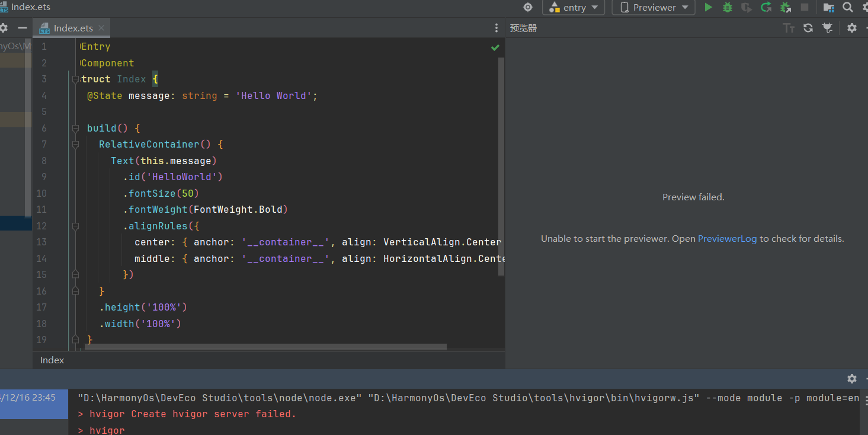Refresh the previewer panel

click(808, 28)
